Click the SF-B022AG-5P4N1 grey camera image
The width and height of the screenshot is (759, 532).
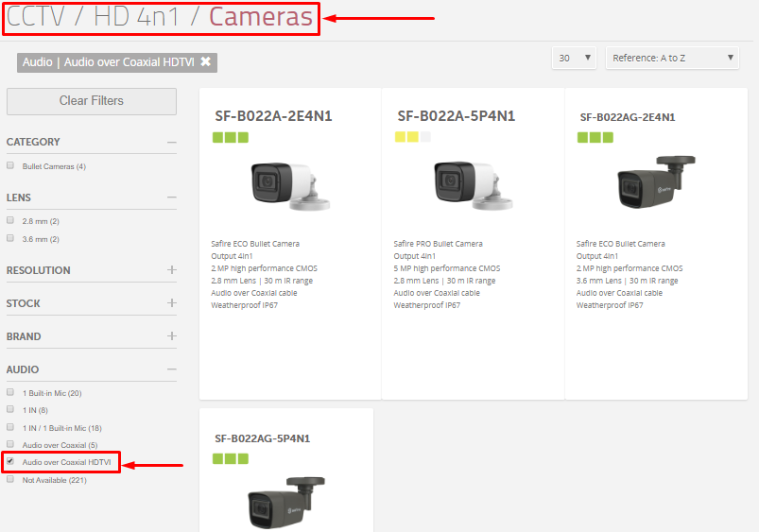click(285, 503)
